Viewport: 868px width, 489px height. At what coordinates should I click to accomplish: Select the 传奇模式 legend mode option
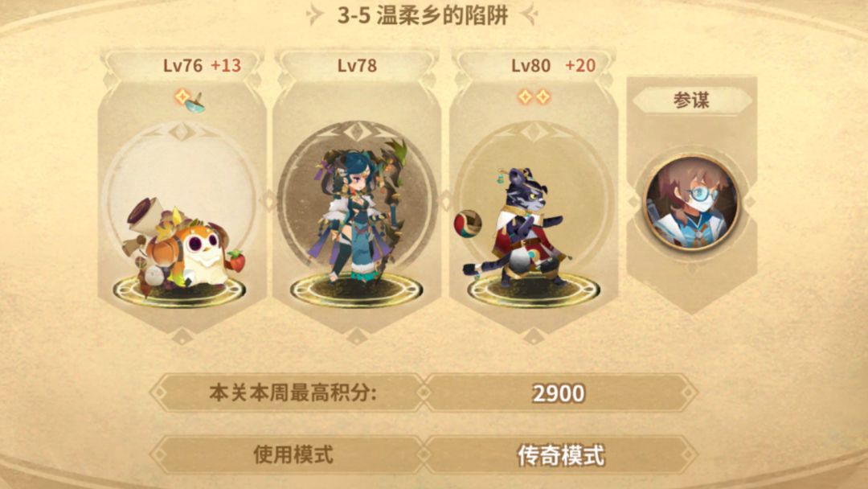click(560, 455)
